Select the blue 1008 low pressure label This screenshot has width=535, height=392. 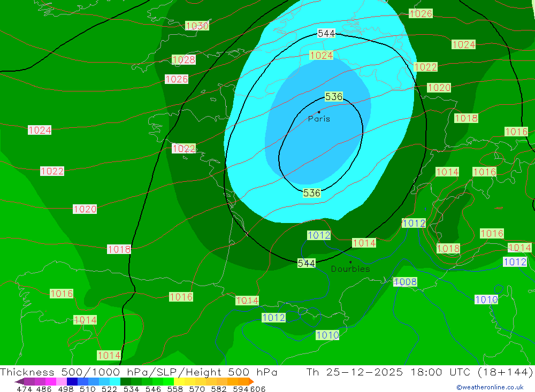click(405, 282)
